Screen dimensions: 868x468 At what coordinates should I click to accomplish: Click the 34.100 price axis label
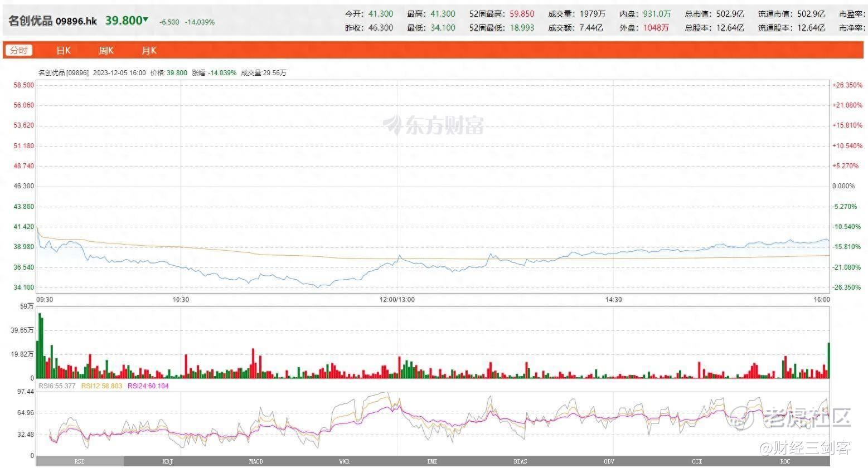click(x=23, y=287)
